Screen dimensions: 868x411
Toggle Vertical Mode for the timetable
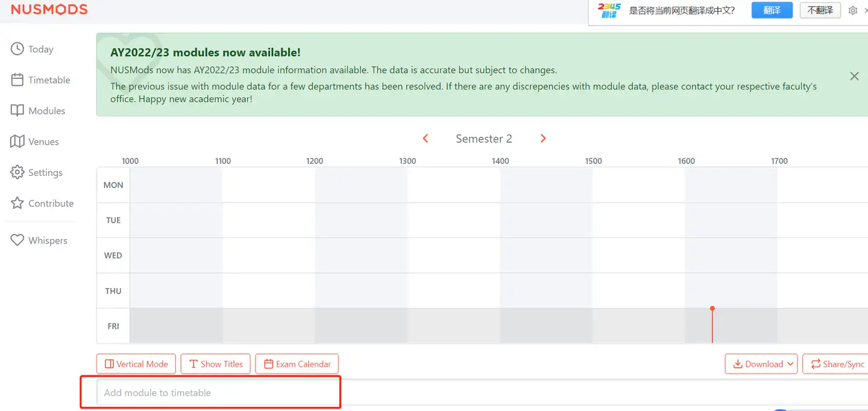point(136,364)
